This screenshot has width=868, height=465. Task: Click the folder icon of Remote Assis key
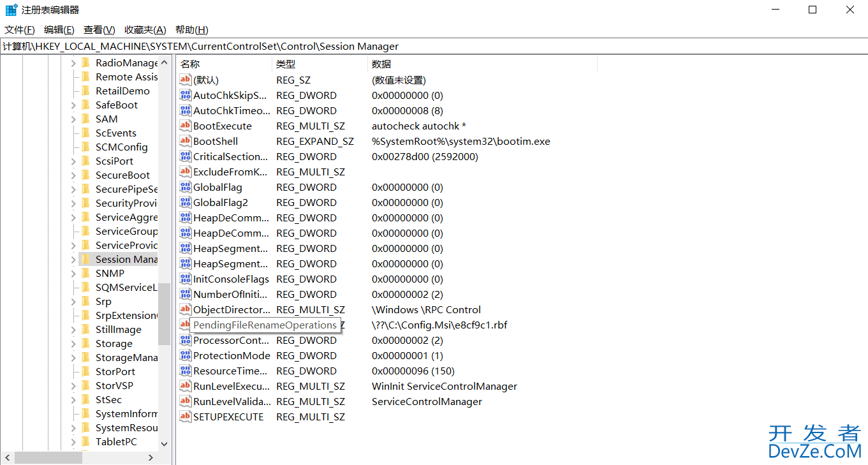point(85,77)
